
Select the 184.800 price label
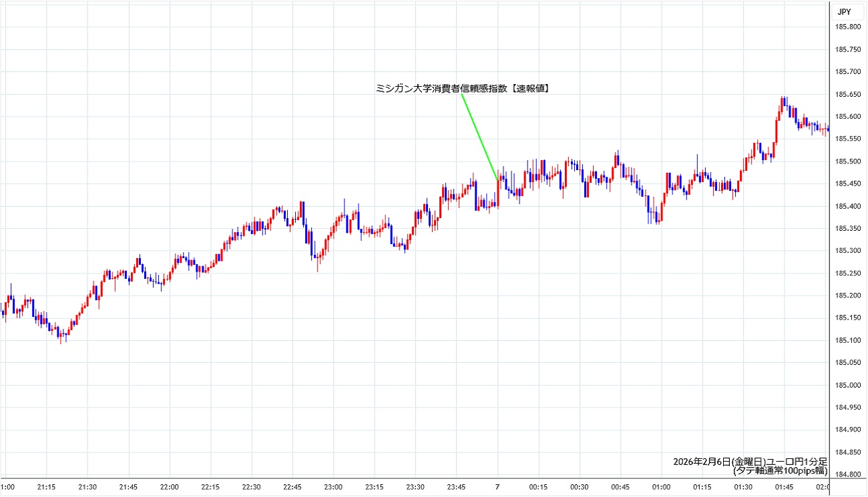[847, 475]
